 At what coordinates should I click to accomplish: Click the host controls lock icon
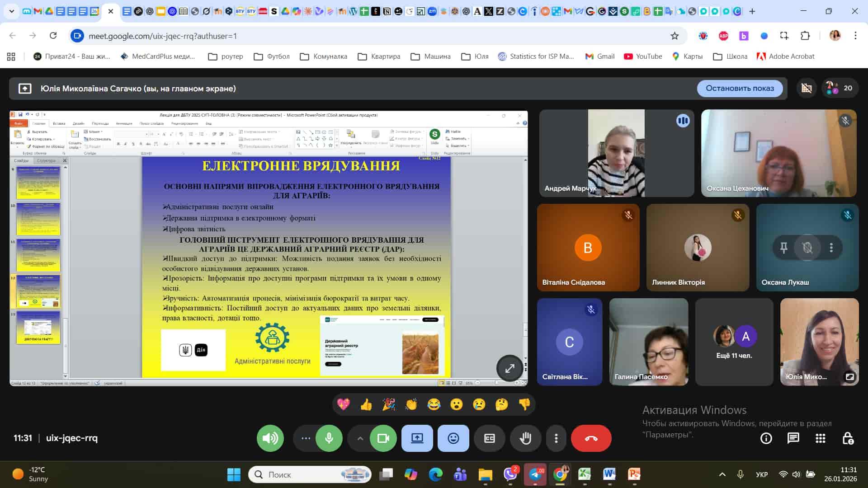click(x=848, y=438)
